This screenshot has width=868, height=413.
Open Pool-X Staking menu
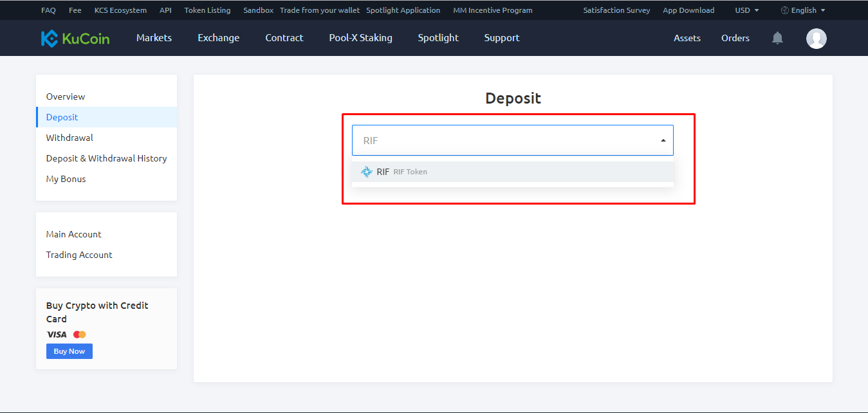[x=360, y=38]
